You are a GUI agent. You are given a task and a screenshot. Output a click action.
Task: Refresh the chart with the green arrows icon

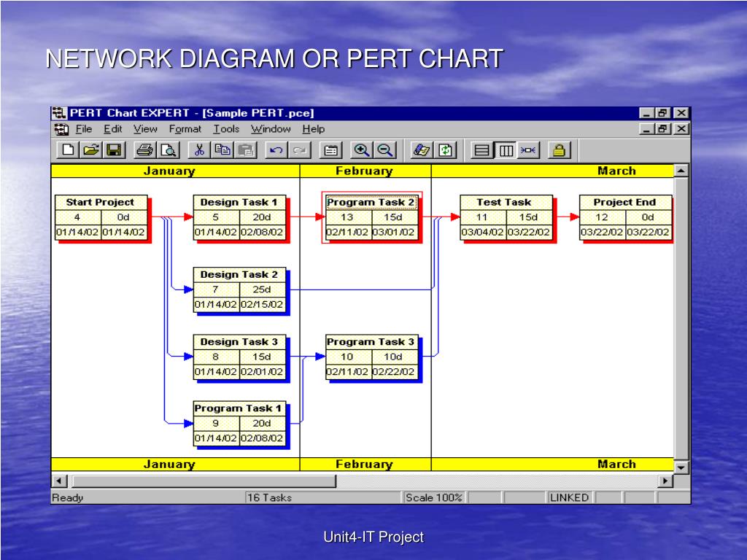[x=446, y=150]
